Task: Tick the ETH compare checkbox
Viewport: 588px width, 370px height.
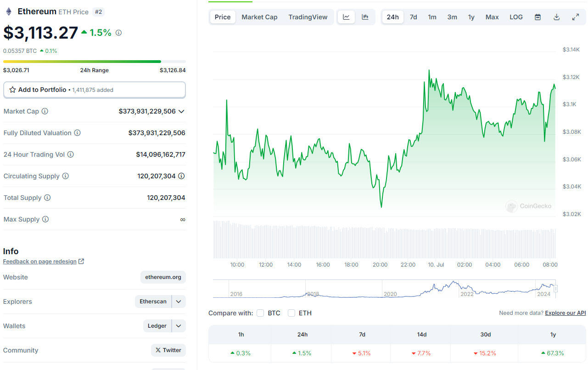Action: pyautogui.click(x=291, y=313)
